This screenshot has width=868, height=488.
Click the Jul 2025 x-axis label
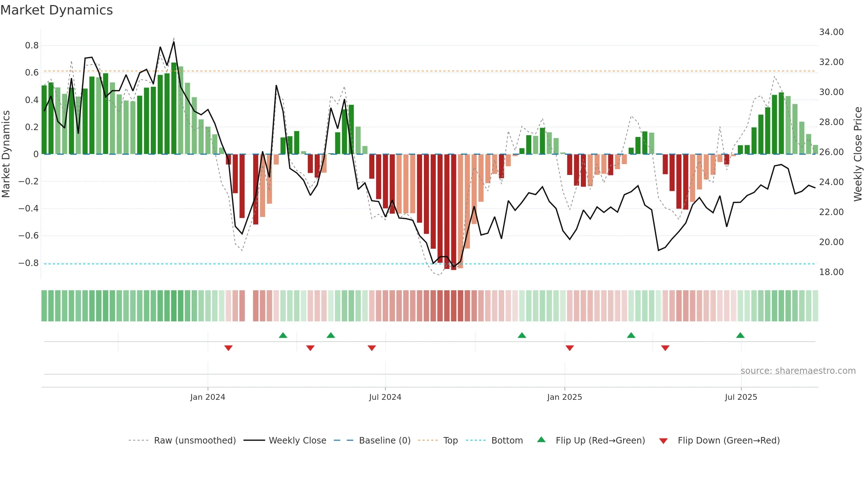point(741,397)
